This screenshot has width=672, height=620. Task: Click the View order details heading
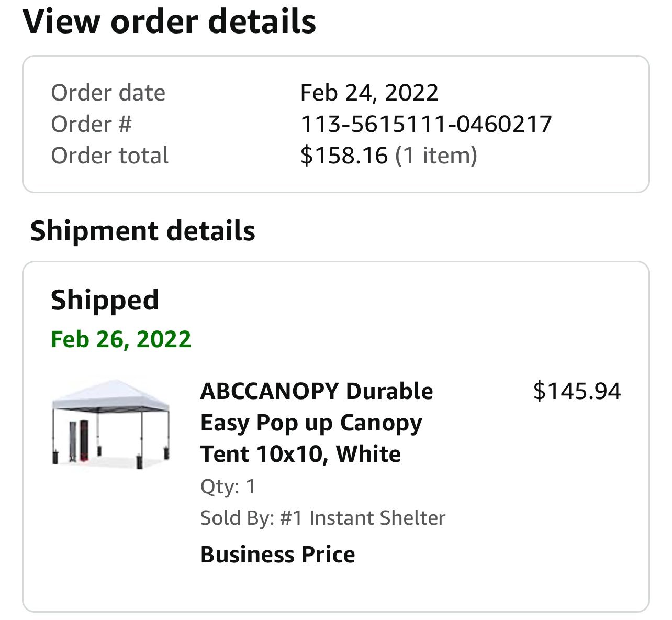(169, 21)
